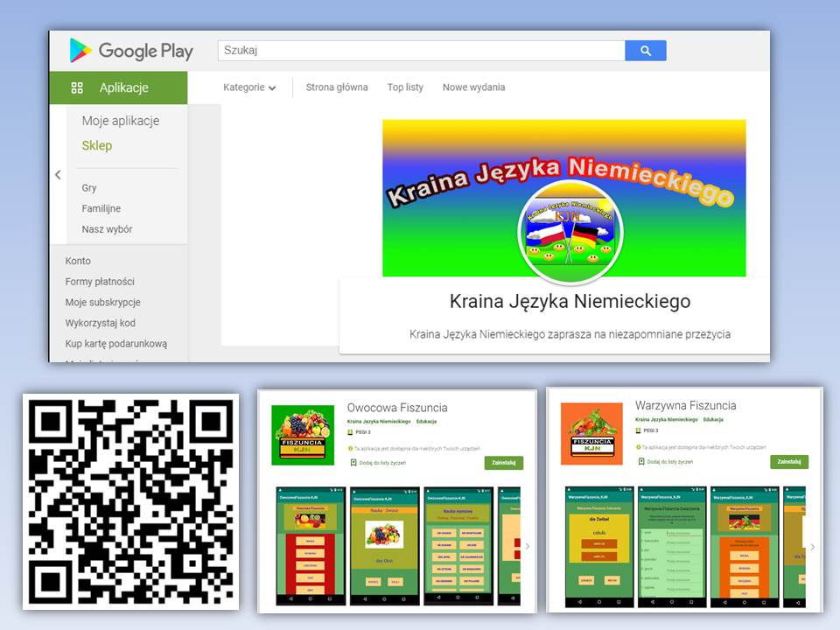This screenshot has width=840, height=630.
Task: Open Owocowa Fiszuncia screenshot showing fruit photo
Action: tap(384, 546)
